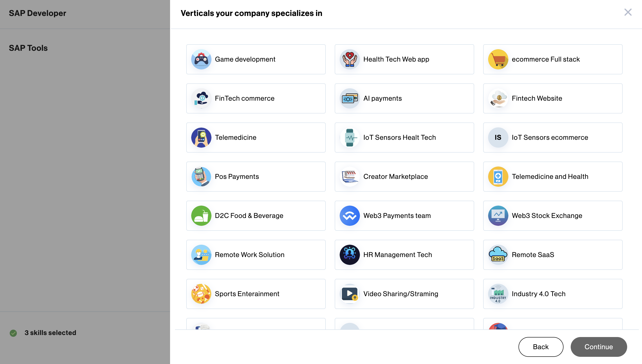Screen dimensions: 642x364
Task: Select the IoT Sensors ecommerce card
Action: [x=553, y=138]
